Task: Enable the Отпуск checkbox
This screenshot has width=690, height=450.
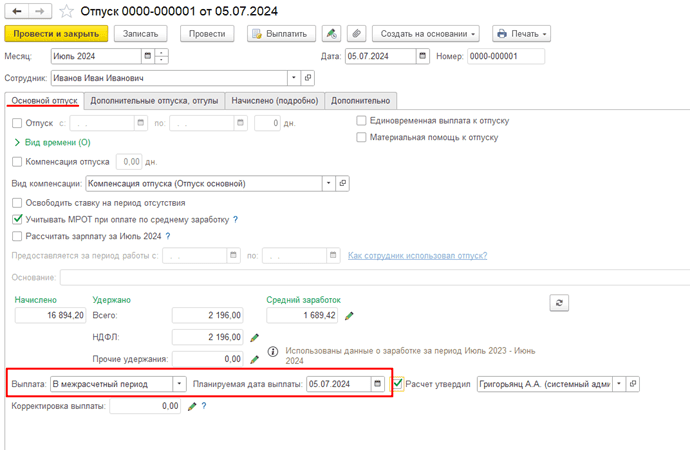Action: coord(17,123)
